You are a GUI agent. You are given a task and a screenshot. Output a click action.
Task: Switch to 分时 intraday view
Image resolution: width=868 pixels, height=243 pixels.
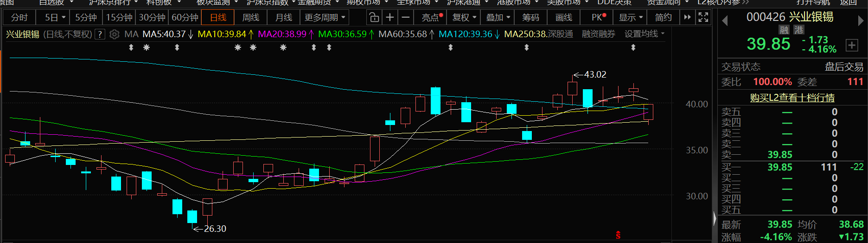tap(19, 18)
